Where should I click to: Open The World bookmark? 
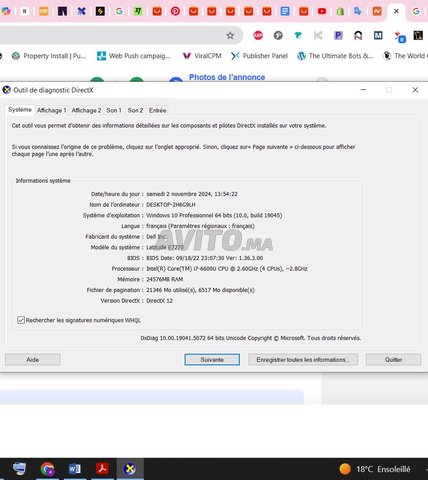click(x=405, y=56)
